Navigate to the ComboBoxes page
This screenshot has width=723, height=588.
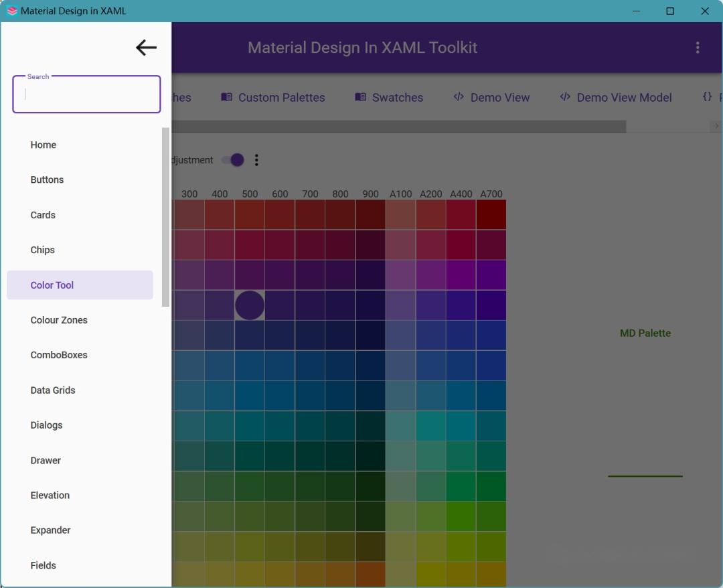pos(80,355)
